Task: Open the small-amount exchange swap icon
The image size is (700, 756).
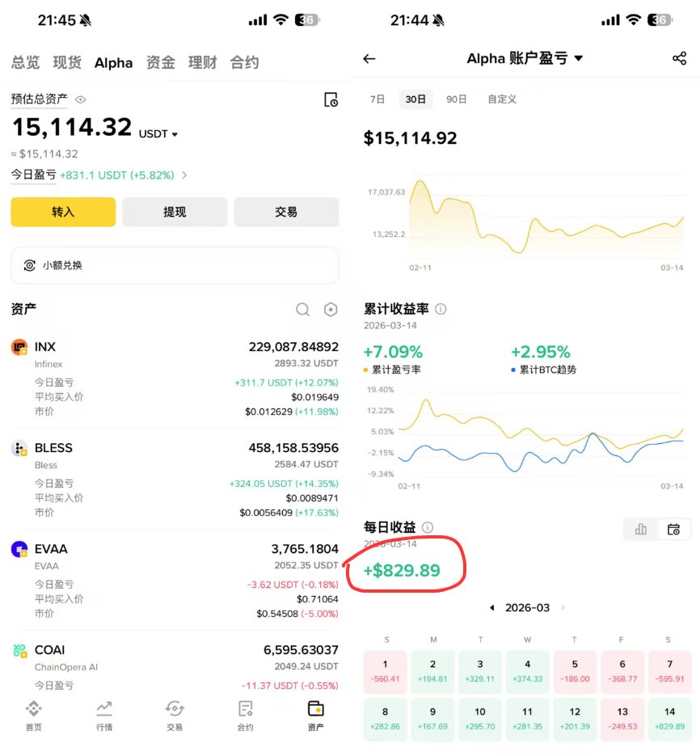Action: click(x=29, y=265)
